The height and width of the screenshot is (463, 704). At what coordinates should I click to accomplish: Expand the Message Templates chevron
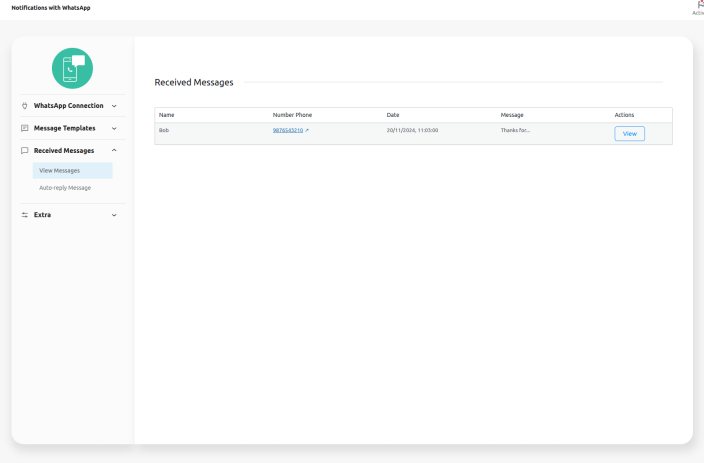pyautogui.click(x=114, y=128)
